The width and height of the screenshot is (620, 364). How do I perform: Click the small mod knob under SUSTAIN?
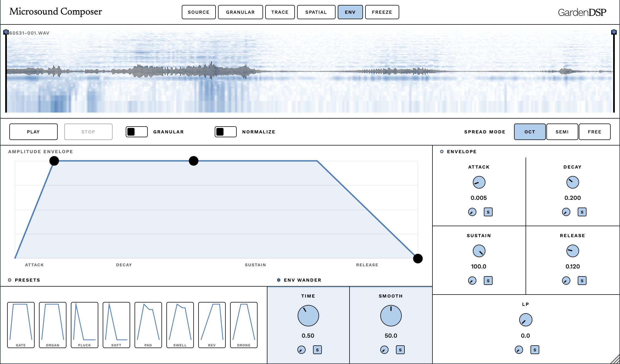click(x=472, y=281)
